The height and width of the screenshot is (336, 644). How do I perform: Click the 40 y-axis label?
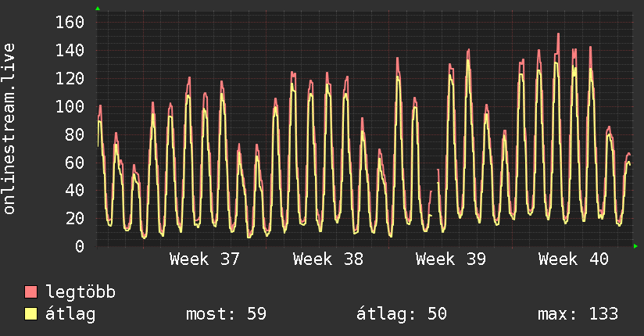[75, 190]
